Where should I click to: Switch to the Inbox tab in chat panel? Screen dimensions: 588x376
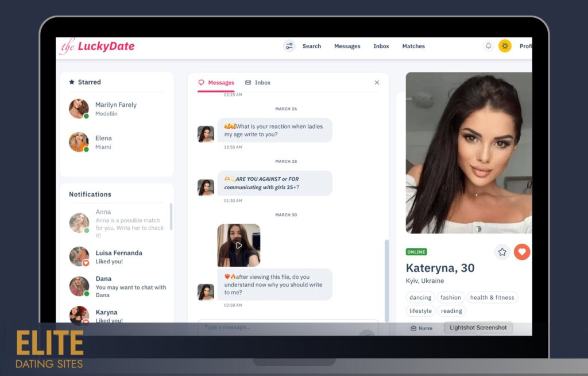coord(258,83)
